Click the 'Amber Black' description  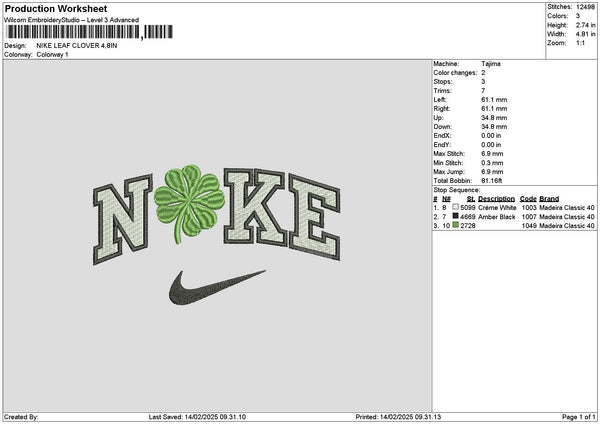tap(497, 217)
